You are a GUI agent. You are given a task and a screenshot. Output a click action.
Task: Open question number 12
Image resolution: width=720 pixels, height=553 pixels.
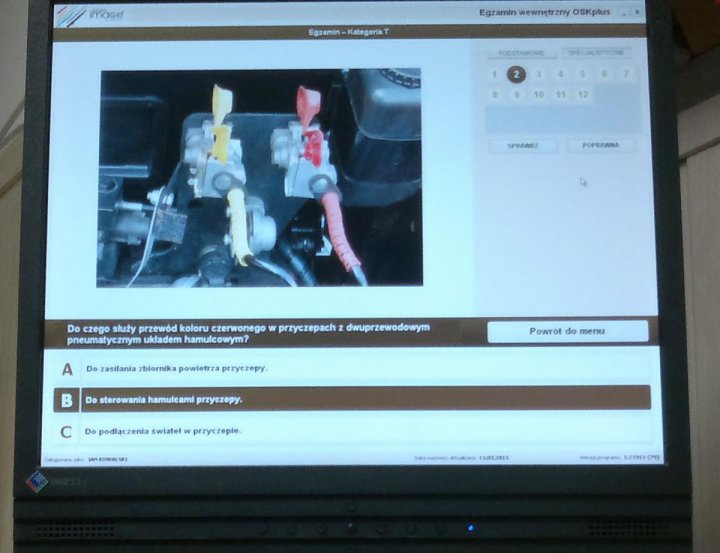[583, 95]
